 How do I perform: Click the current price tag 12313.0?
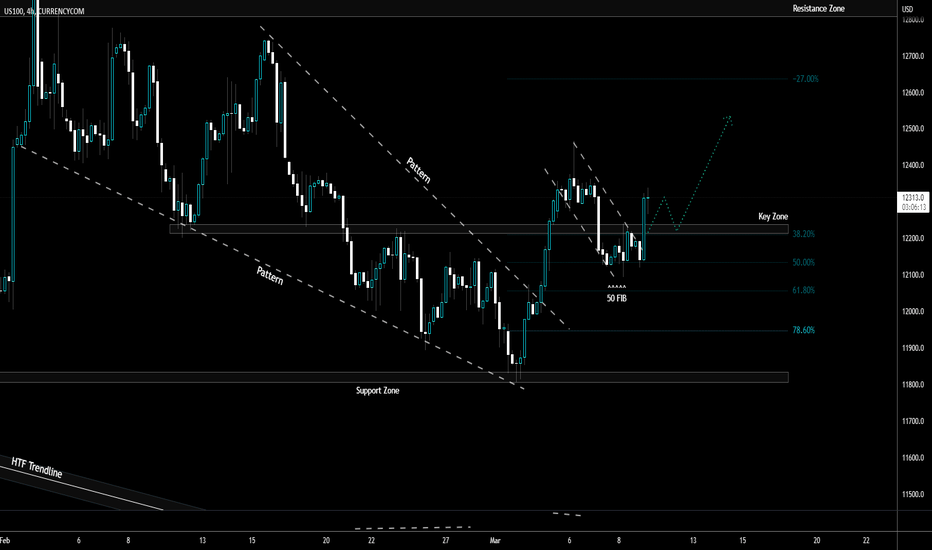(x=913, y=198)
